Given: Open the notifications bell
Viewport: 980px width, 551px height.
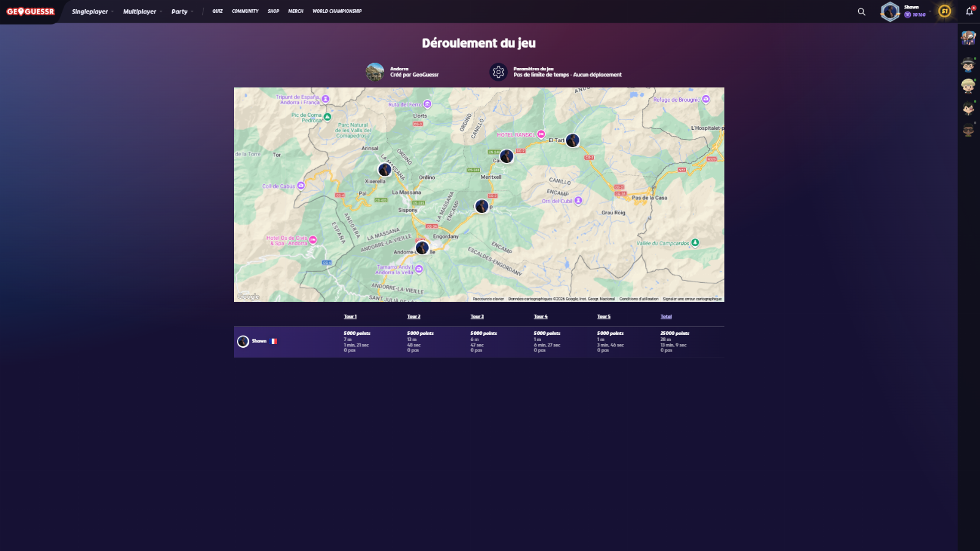Looking at the screenshot, I should point(969,12).
